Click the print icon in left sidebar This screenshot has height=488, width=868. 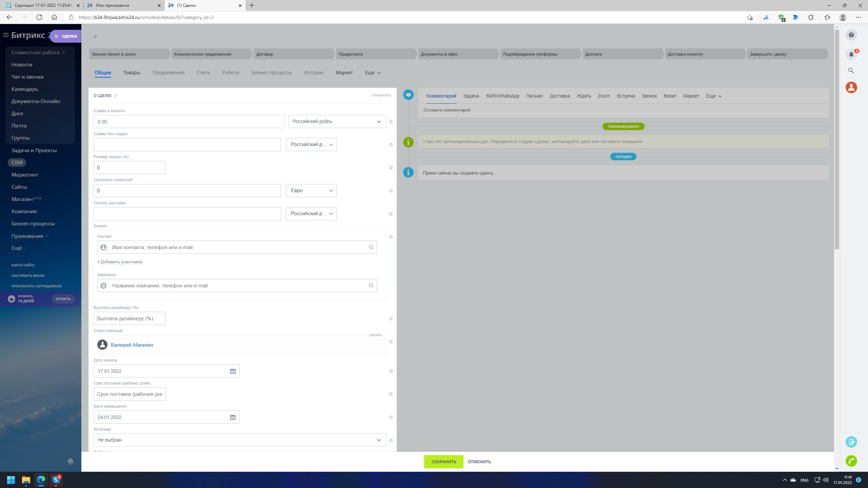71,461
